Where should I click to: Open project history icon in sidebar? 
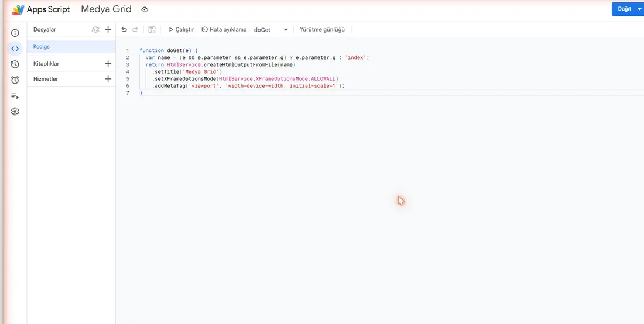coord(15,64)
